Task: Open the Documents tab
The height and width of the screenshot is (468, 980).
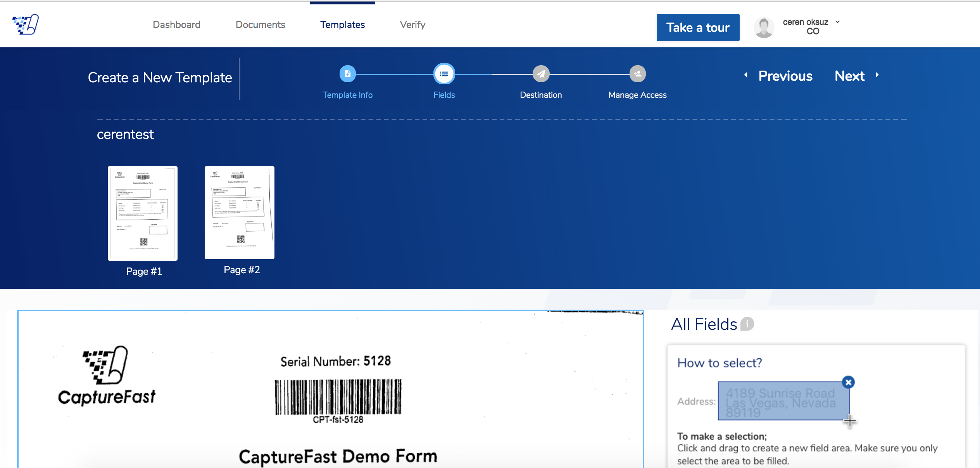Action: [260, 24]
